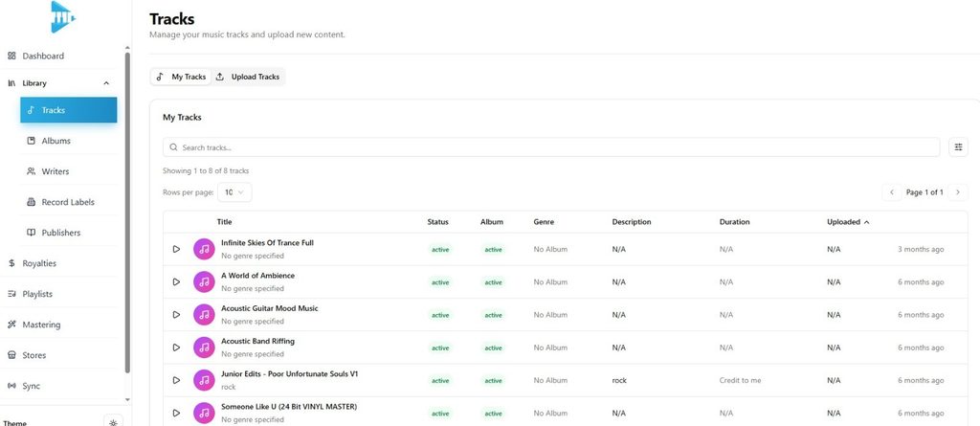980x426 pixels.
Task: Play Infinite Skies Of Trance Full
Action: [x=177, y=249]
